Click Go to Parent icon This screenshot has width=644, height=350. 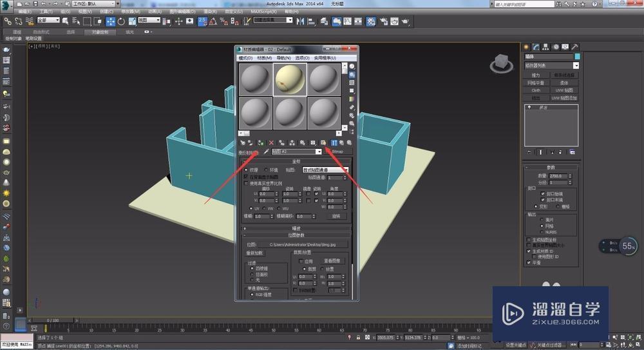342,142
